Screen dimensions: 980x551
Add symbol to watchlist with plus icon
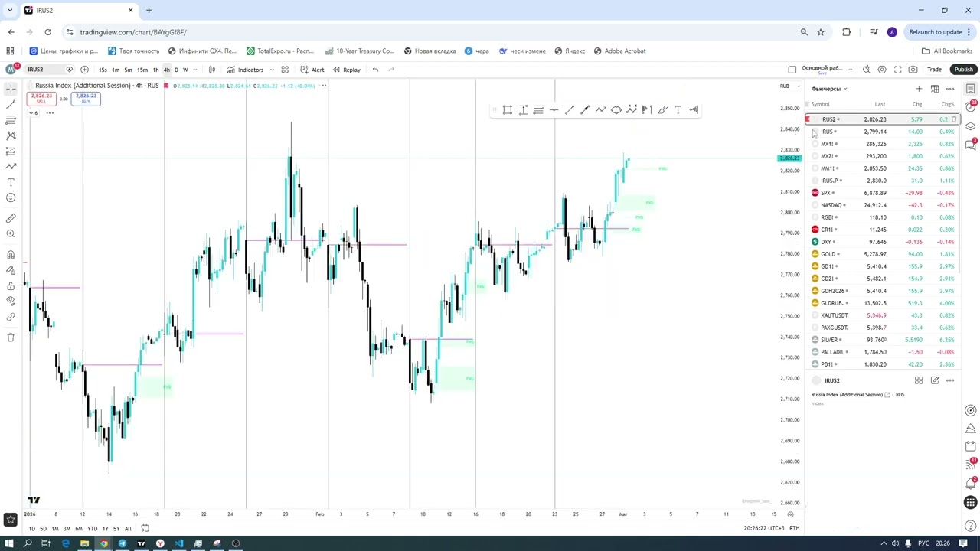919,89
